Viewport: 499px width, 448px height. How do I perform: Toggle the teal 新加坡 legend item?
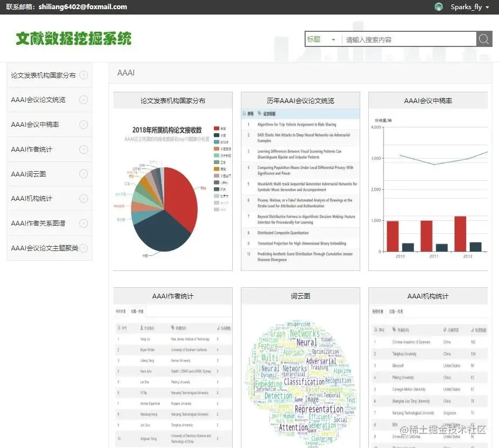221,142
